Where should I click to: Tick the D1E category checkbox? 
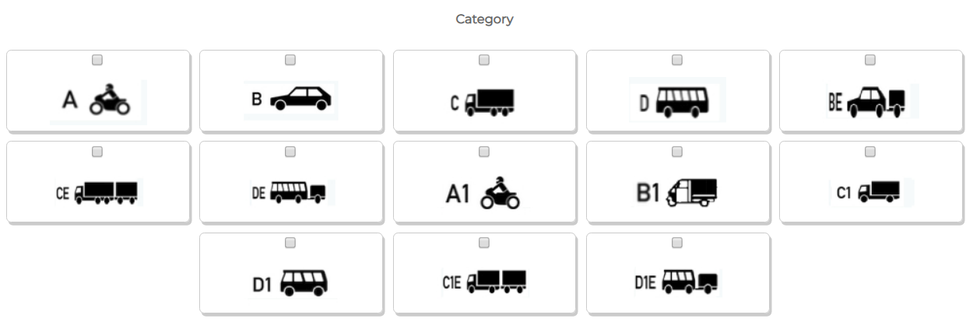(x=677, y=243)
